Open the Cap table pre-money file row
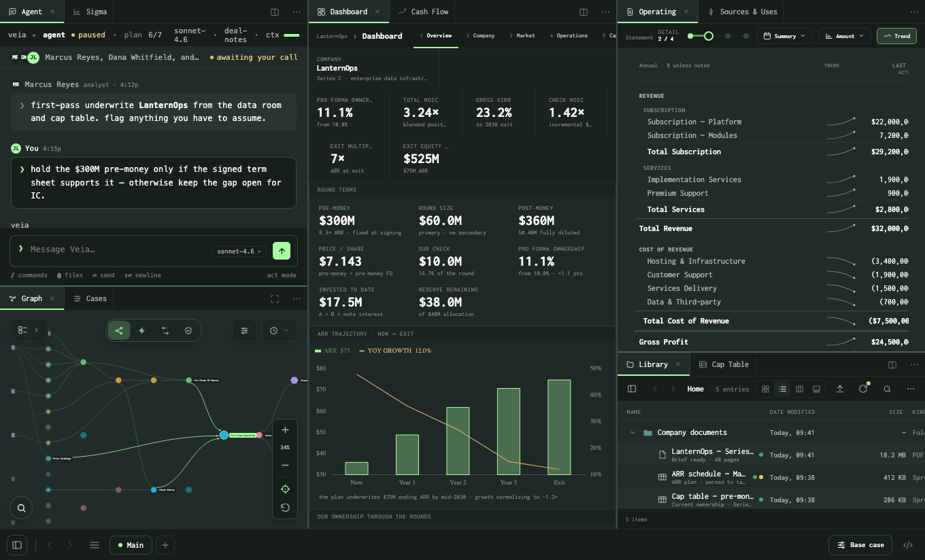Image resolution: width=925 pixels, height=560 pixels. tap(771, 500)
